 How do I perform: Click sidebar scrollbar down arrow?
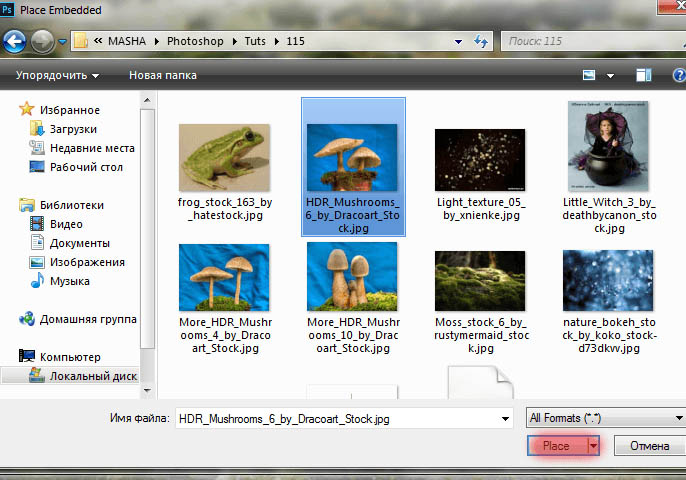[x=147, y=390]
